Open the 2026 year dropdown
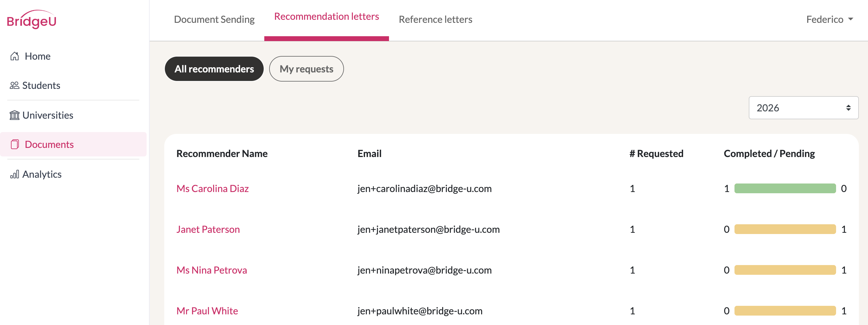Image resolution: width=868 pixels, height=325 pixels. click(803, 108)
